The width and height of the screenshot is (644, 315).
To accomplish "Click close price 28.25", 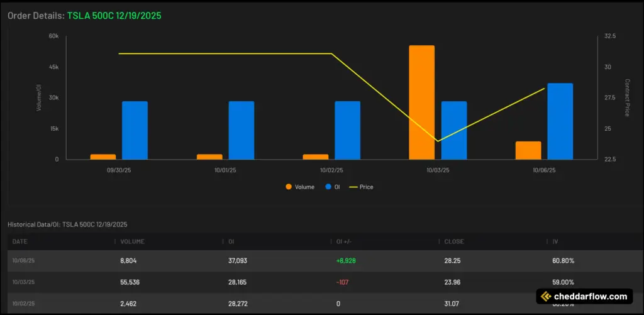I will pos(452,261).
